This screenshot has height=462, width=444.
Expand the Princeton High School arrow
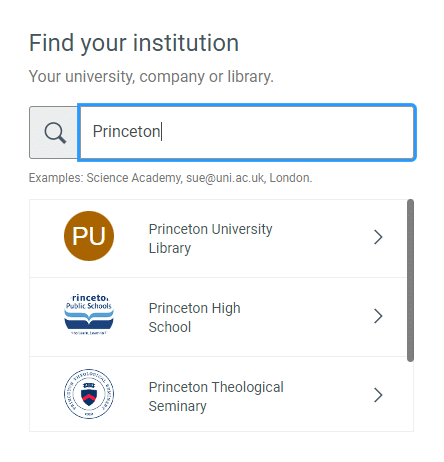tap(378, 316)
